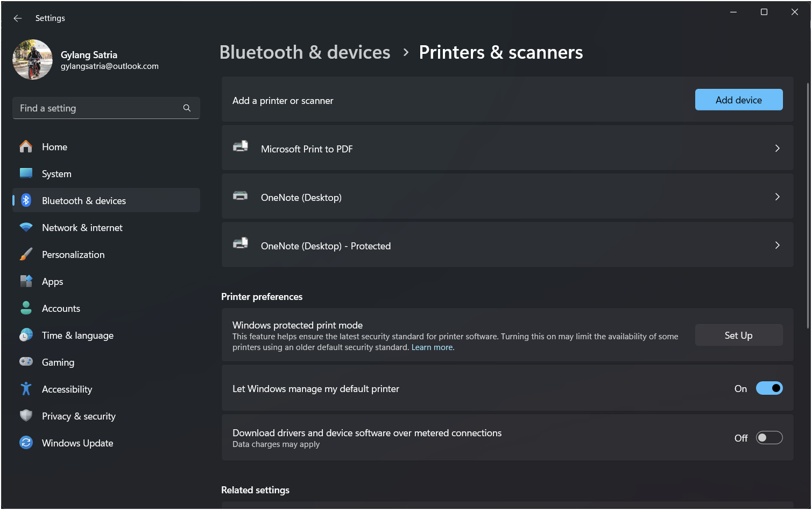Click the Network wifi icon
Viewport: 812px width, 510px height.
pyautogui.click(x=26, y=227)
